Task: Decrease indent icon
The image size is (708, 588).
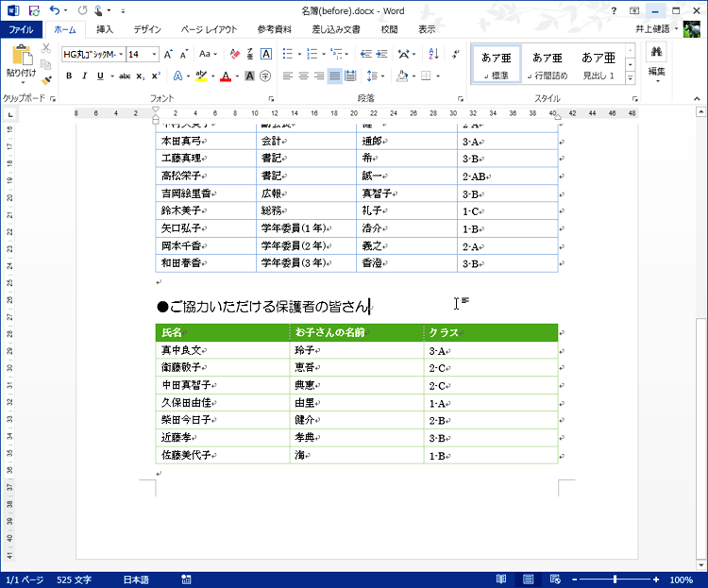Action: tap(365, 54)
